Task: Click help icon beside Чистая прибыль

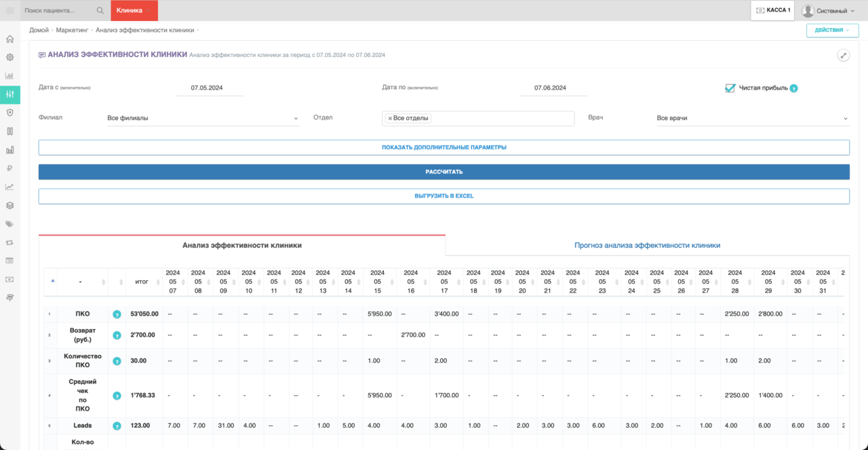Action: (x=793, y=88)
